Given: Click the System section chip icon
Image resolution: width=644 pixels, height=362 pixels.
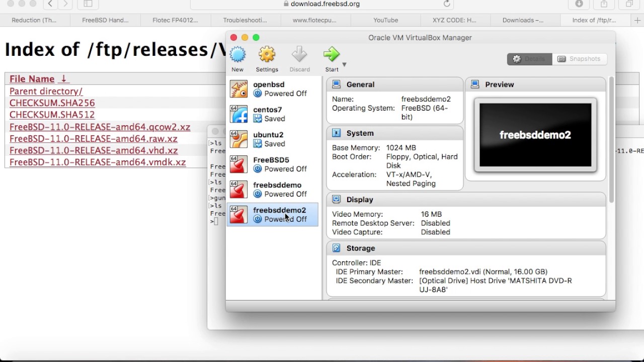Looking at the screenshot, I should pos(336,133).
